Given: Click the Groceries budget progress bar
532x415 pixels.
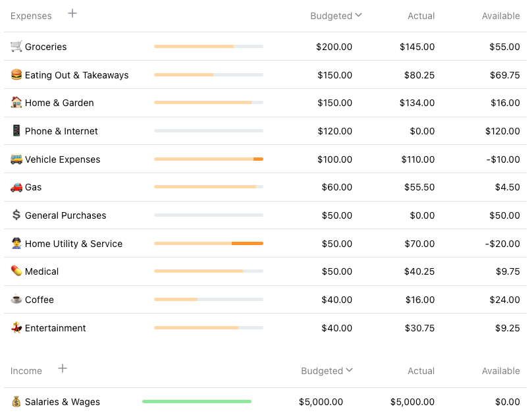Looking at the screenshot, I should coord(209,46).
